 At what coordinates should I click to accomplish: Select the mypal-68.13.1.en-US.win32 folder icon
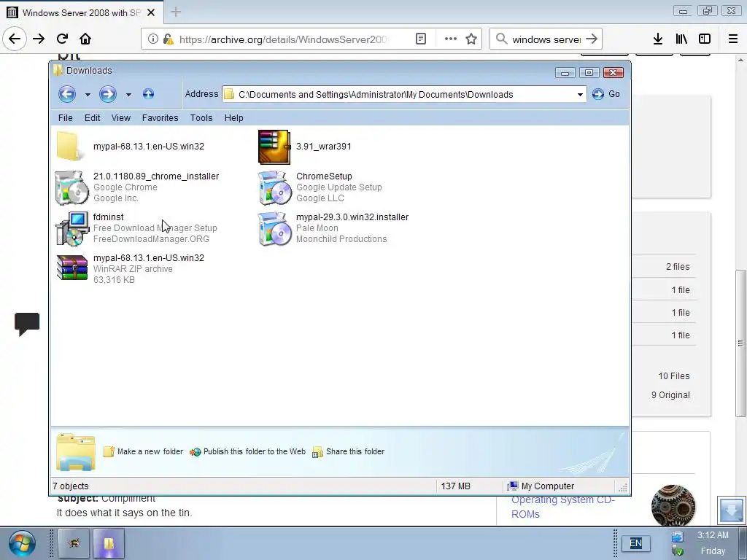70,146
